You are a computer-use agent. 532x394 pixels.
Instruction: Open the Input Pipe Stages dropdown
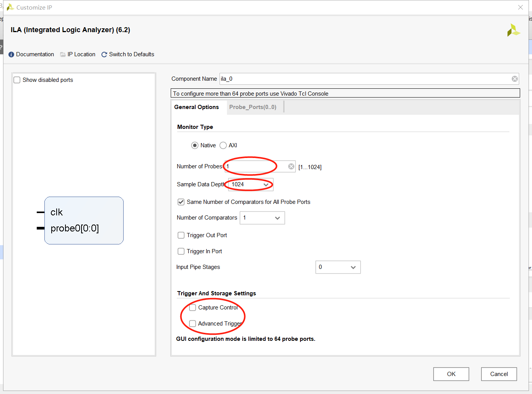(338, 267)
